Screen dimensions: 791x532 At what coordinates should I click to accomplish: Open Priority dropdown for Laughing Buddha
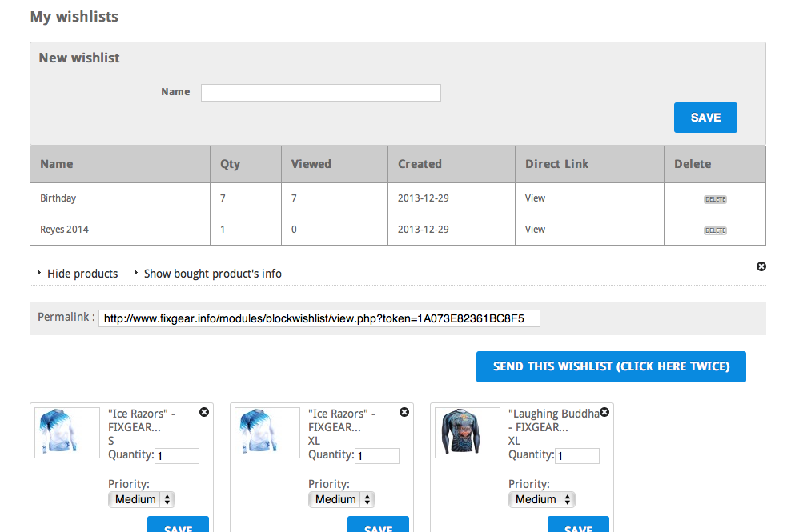542,499
